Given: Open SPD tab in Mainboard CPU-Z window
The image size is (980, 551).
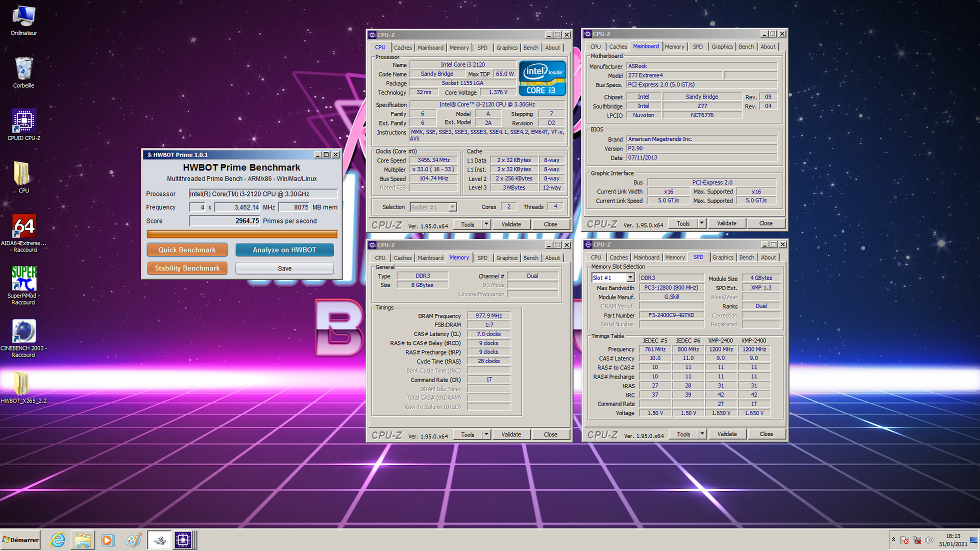Looking at the screenshot, I should pos(698,46).
